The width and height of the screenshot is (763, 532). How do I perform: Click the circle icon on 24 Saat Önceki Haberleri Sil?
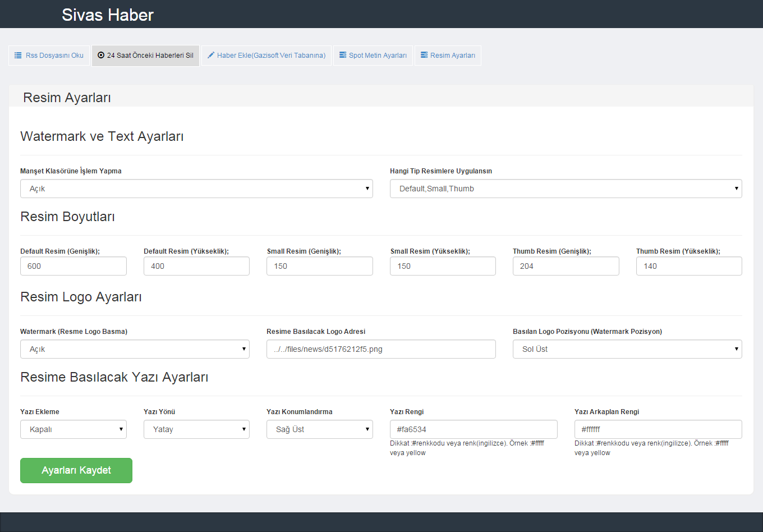click(x=101, y=56)
